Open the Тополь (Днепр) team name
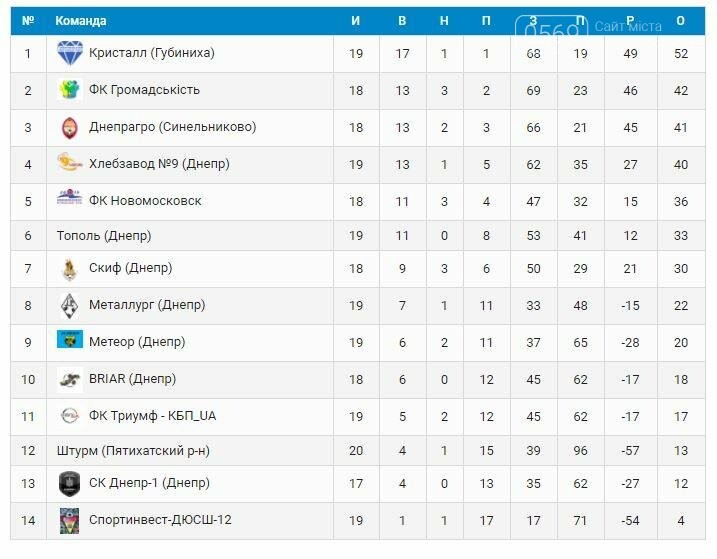 [104, 236]
